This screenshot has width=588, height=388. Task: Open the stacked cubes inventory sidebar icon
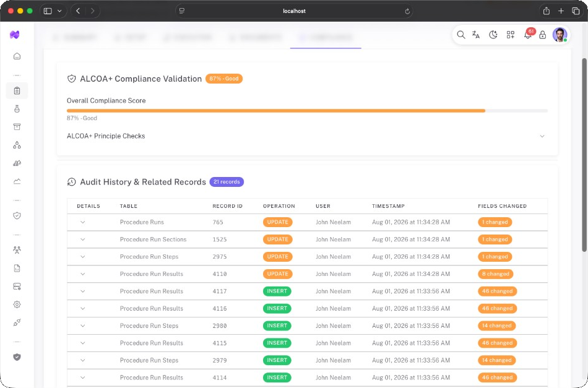(x=17, y=163)
